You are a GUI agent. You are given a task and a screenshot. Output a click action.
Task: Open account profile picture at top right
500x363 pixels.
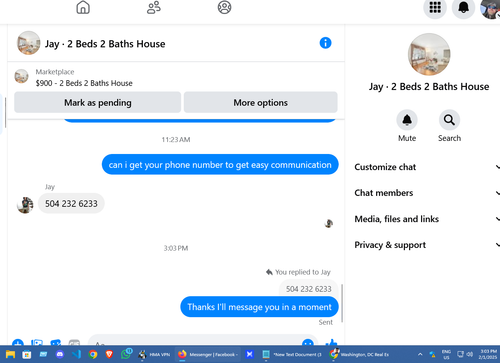click(491, 8)
